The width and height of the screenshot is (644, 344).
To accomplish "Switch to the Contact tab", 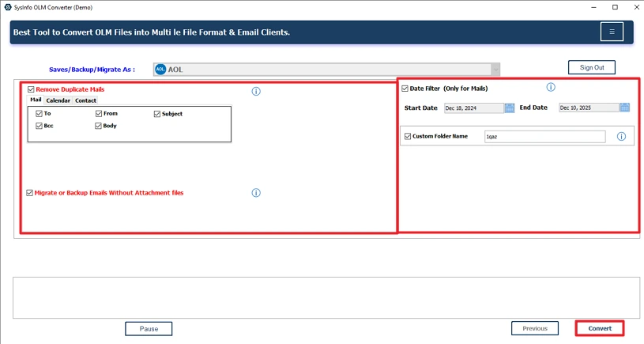I will [x=85, y=100].
